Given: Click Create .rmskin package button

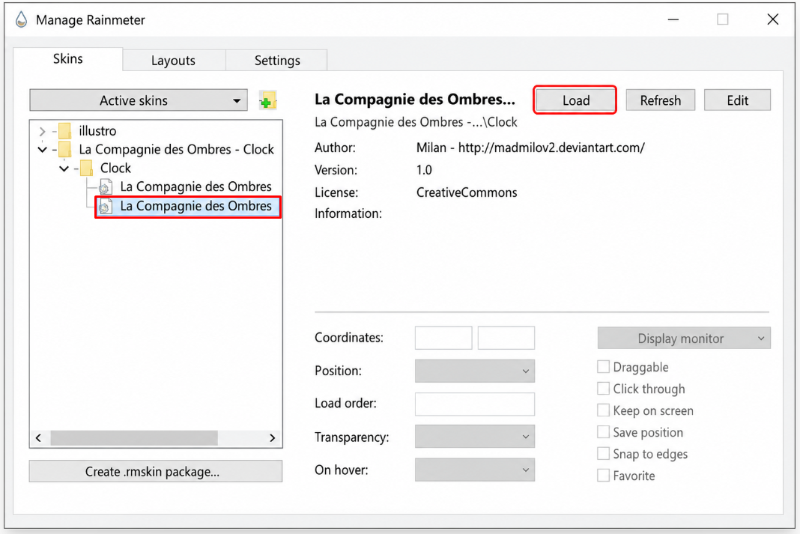Looking at the screenshot, I should pos(156,471).
